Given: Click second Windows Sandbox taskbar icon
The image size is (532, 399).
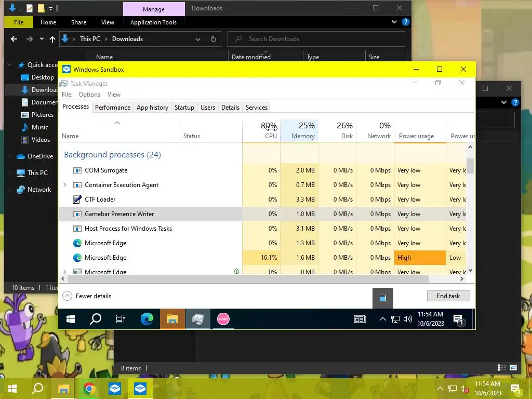Looking at the screenshot, I should 140,389.
